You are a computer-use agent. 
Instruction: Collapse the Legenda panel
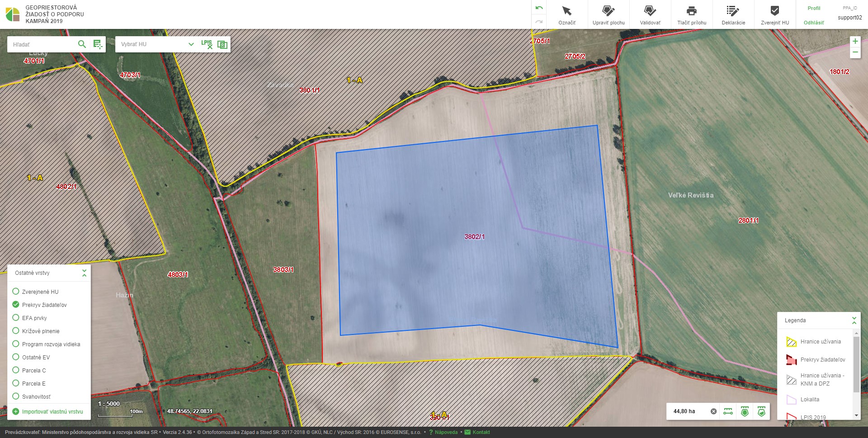854,320
